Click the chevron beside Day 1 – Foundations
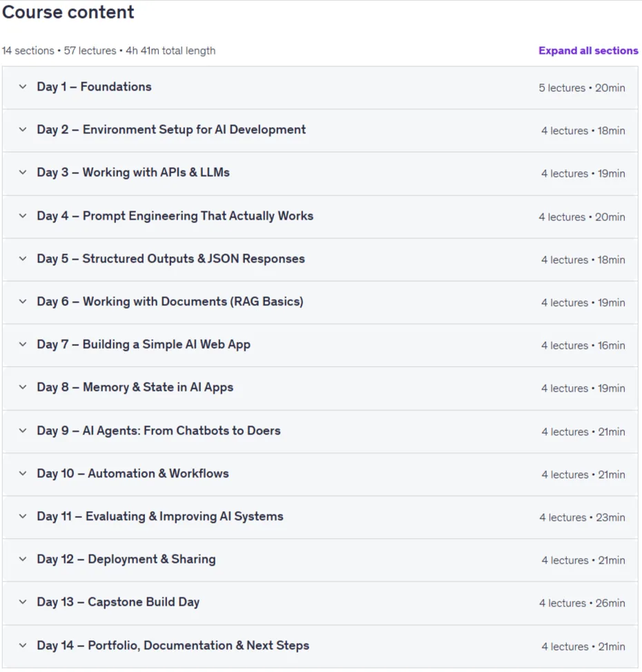The width and height of the screenshot is (642, 672). (x=23, y=86)
